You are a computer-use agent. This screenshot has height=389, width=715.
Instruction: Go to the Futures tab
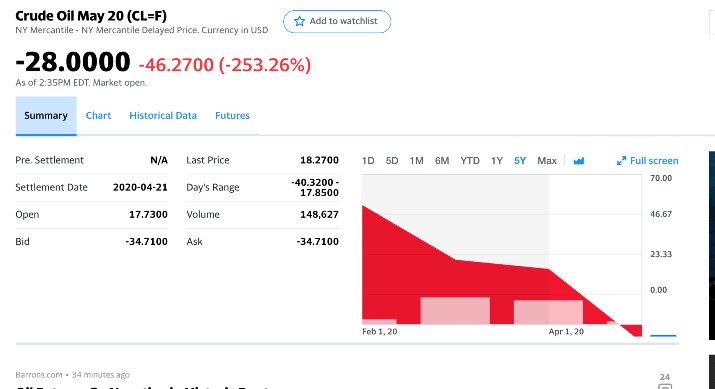(233, 116)
